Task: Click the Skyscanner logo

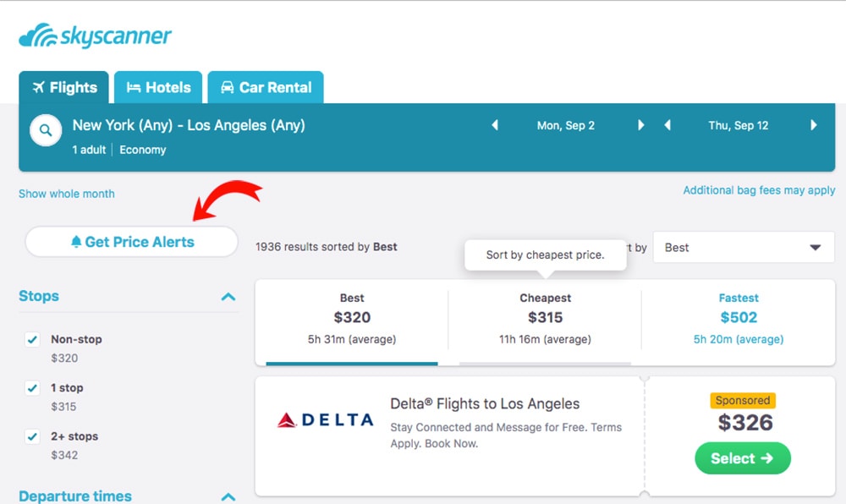Action: point(95,35)
